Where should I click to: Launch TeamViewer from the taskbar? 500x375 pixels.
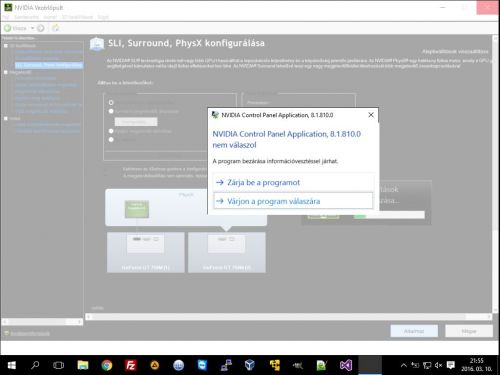pyautogui.click(x=202, y=366)
